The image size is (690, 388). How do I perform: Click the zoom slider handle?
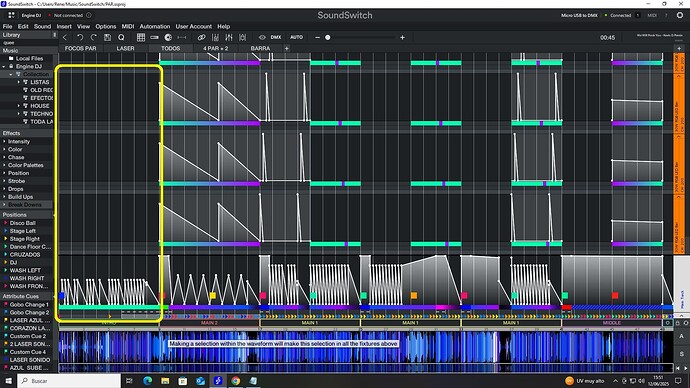327,37
